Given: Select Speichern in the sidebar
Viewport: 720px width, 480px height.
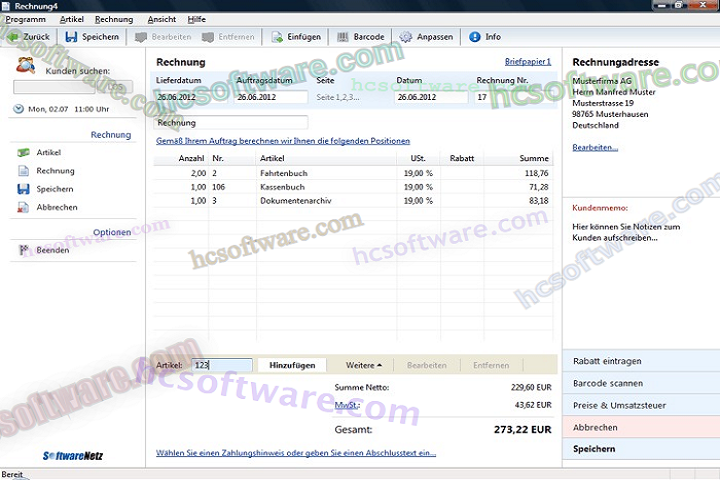Looking at the screenshot, I should tap(55, 189).
